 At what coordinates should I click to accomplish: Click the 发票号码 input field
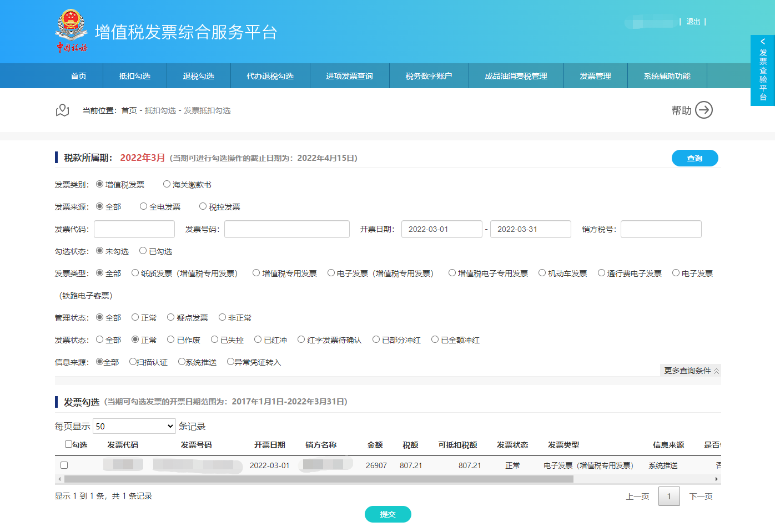pyautogui.click(x=287, y=229)
